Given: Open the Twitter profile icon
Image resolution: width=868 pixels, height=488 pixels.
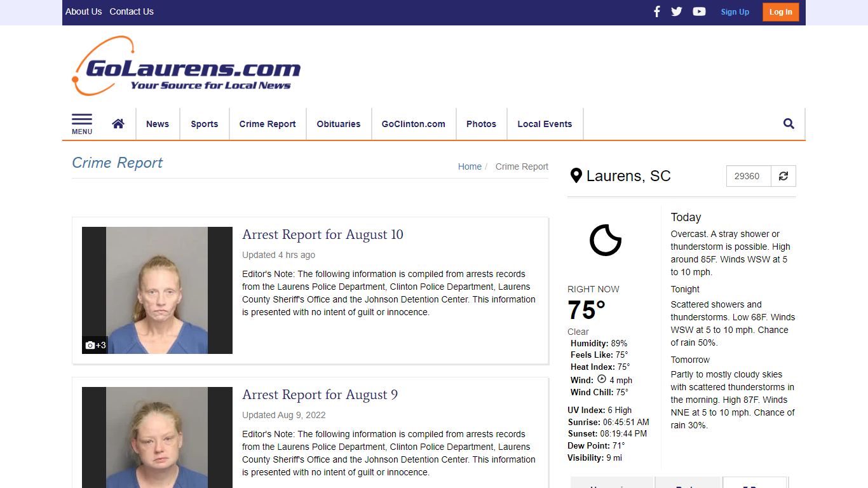Looking at the screenshot, I should 677,11.
